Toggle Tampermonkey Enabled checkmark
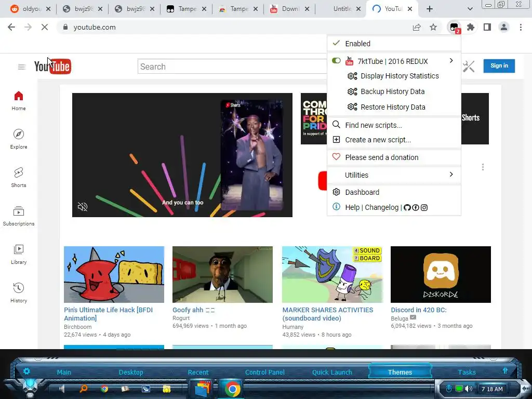 coord(336,43)
